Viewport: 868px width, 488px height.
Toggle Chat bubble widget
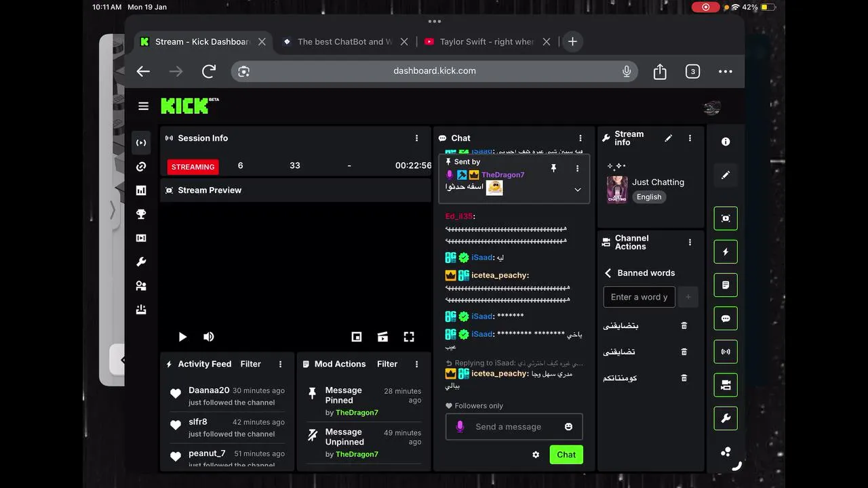pos(726,319)
